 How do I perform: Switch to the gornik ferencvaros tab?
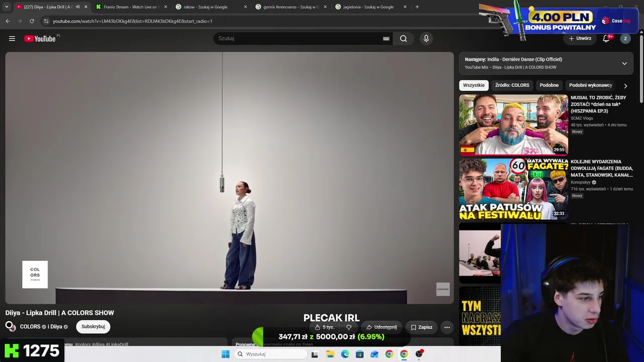click(x=291, y=7)
